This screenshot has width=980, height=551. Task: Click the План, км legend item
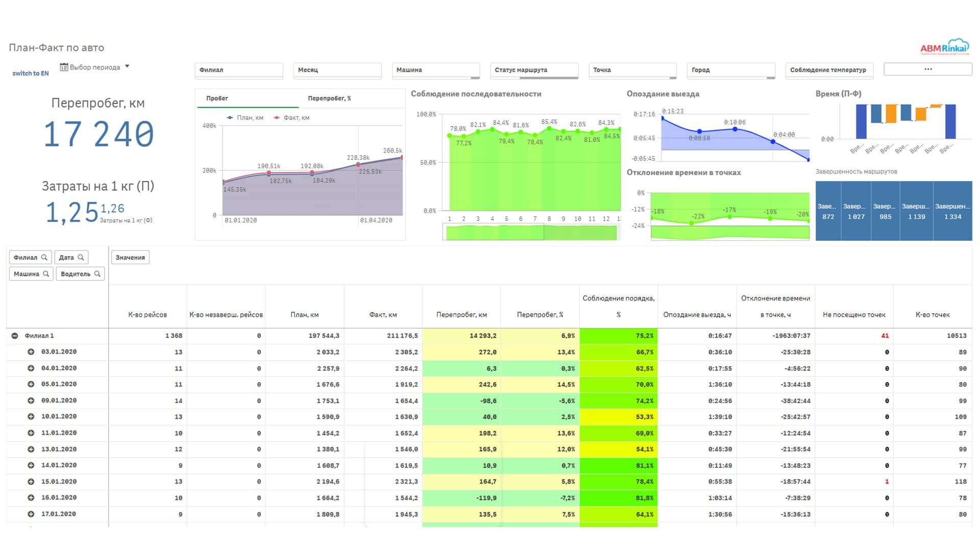tap(245, 118)
